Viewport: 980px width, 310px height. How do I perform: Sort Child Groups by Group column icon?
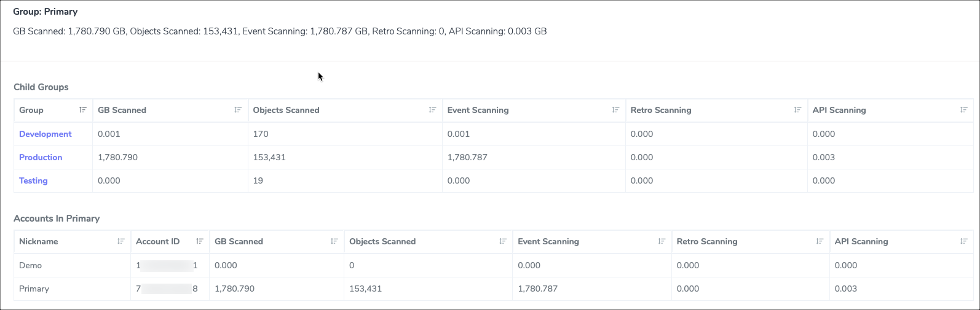click(x=83, y=110)
